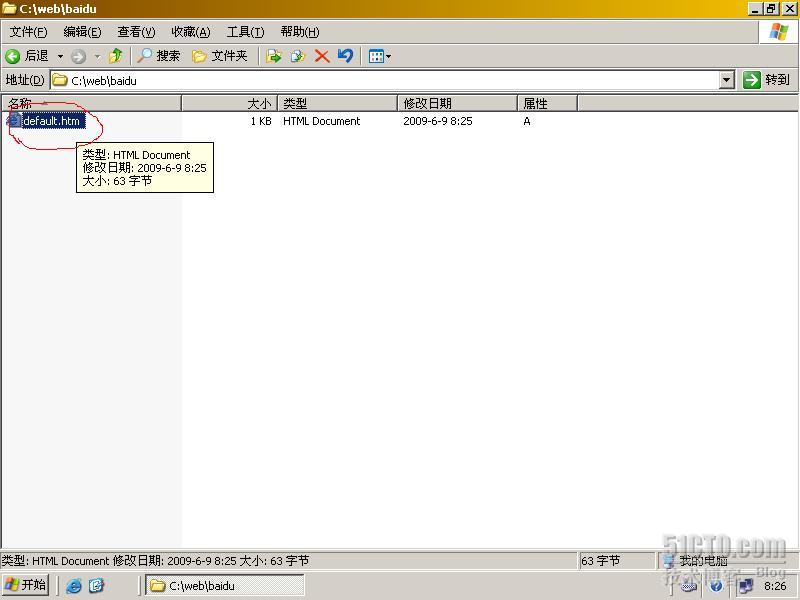This screenshot has height=600, width=800.
Task: Toggle the Folders (文件夹) pane
Action: click(x=220, y=56)
